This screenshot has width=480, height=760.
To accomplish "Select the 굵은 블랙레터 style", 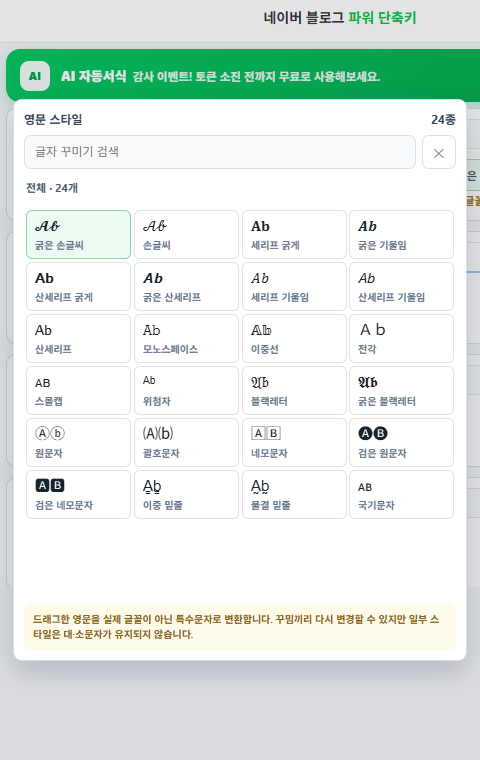I will point(401,391).
